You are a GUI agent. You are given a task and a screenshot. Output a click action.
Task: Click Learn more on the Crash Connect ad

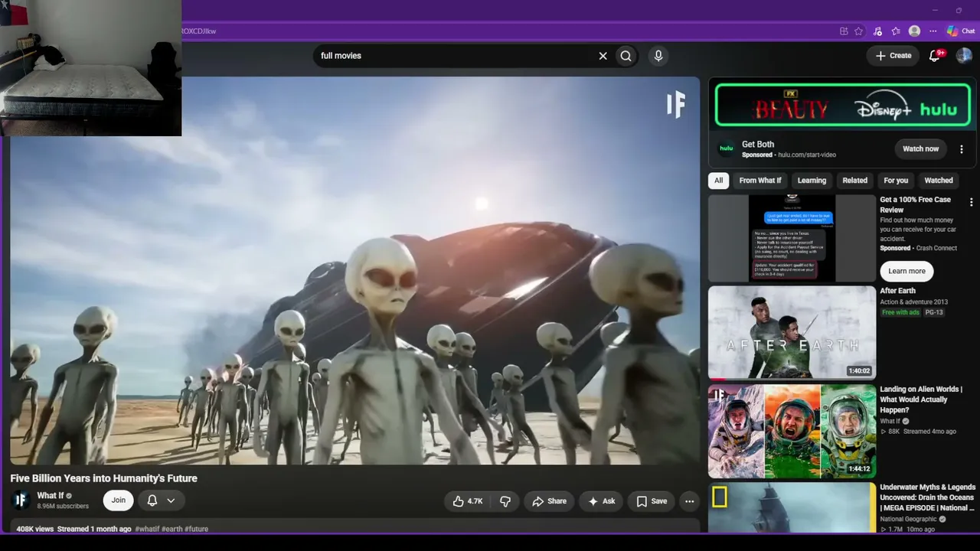907,271
